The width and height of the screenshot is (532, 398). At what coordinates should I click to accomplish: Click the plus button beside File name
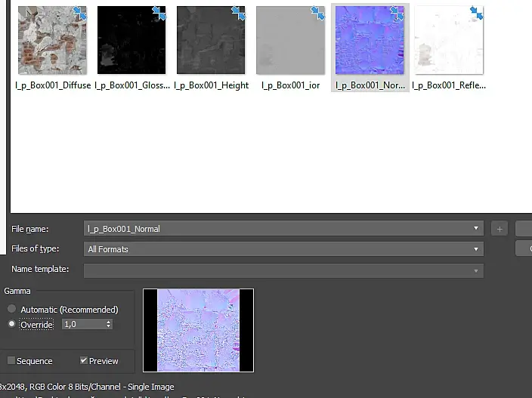pos(500,229)
